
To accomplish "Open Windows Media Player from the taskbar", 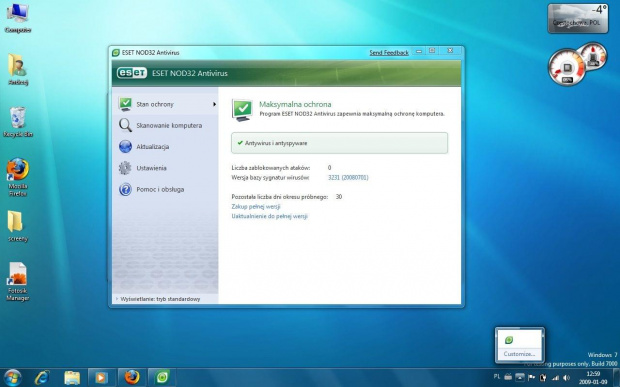I will pos(102,378).
